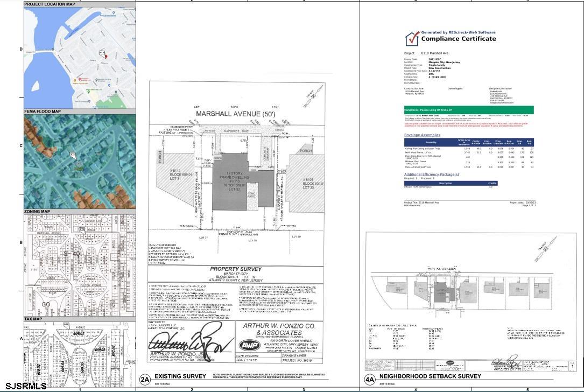Click the EXISTING SURVEY title label

point(180,376)
